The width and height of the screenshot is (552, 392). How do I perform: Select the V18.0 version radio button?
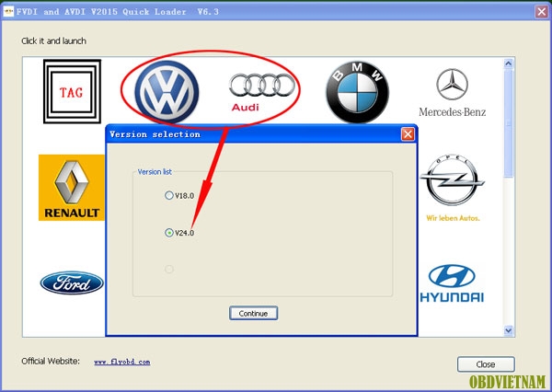click(x=169, y=195)
